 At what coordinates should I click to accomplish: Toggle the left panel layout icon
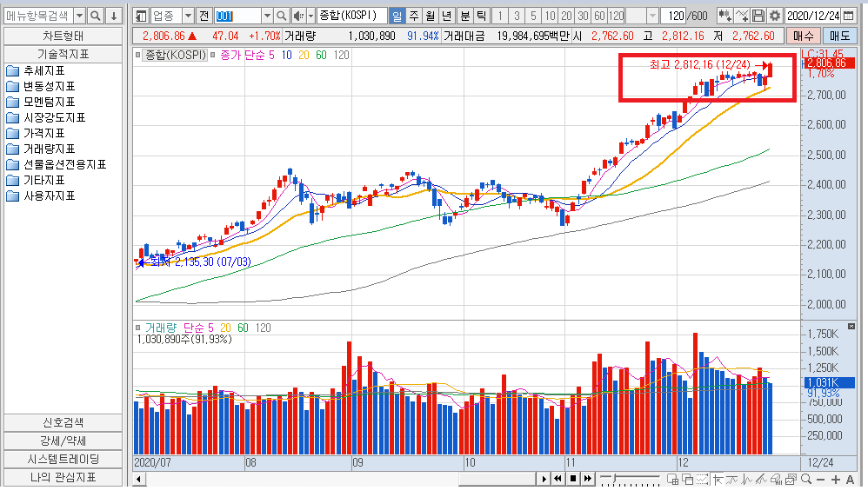pyautogui.click(x=141, y=16)
